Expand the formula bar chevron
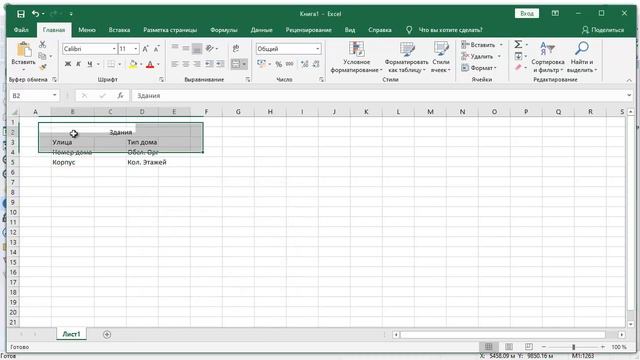 pyautogui.click(x=629, y=96)
